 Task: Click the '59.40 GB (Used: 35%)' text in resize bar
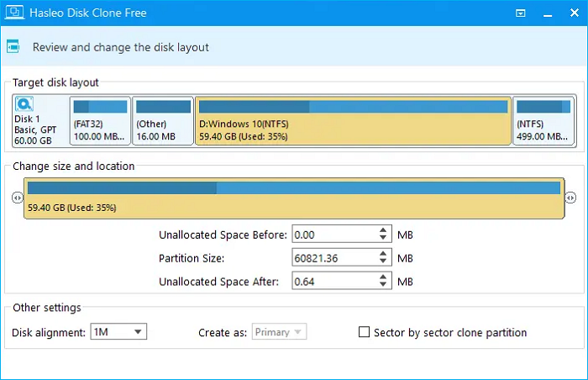[72, 208]
